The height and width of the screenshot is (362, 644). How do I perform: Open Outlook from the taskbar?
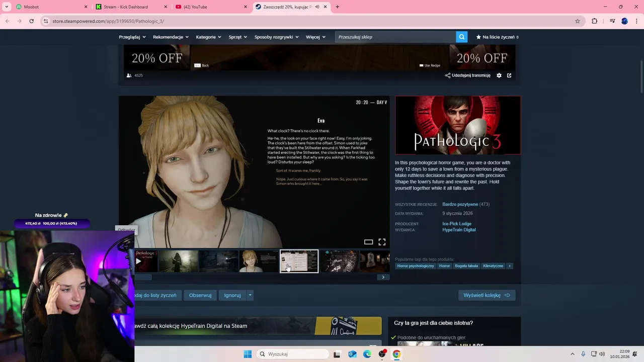click(352, 354)
